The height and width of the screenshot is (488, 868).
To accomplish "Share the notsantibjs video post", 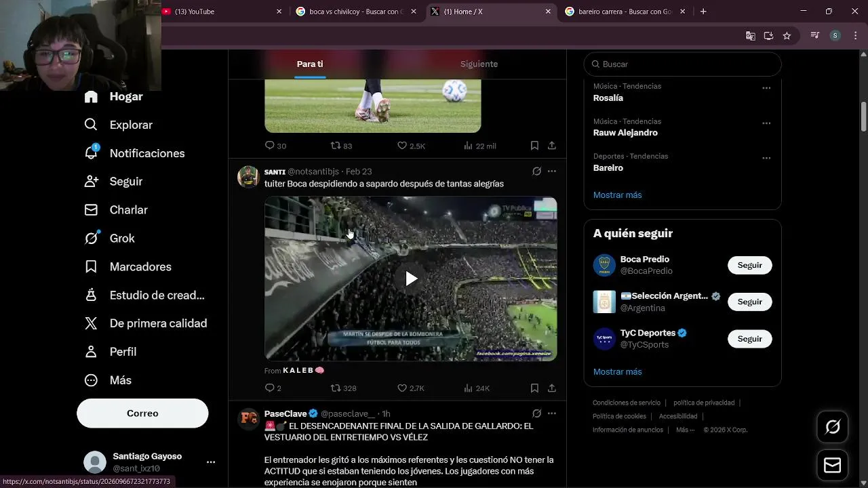I will click(552, 388).
